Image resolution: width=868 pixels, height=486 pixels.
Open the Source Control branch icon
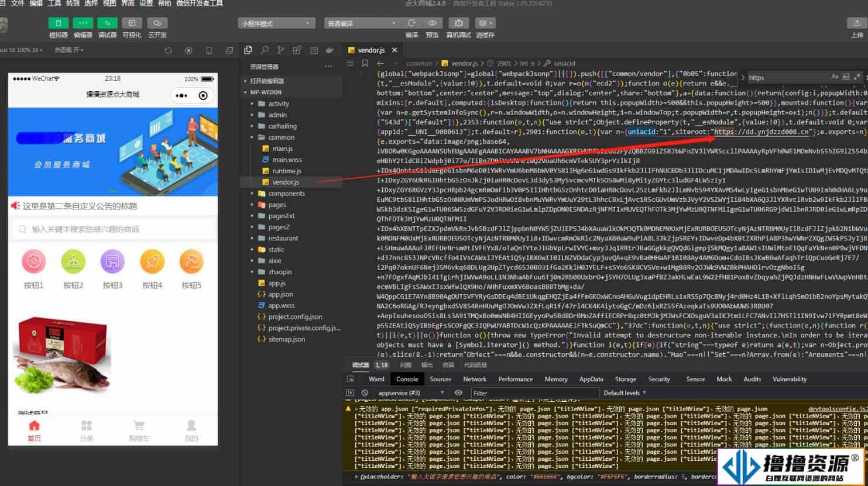(x=281, y=50)
